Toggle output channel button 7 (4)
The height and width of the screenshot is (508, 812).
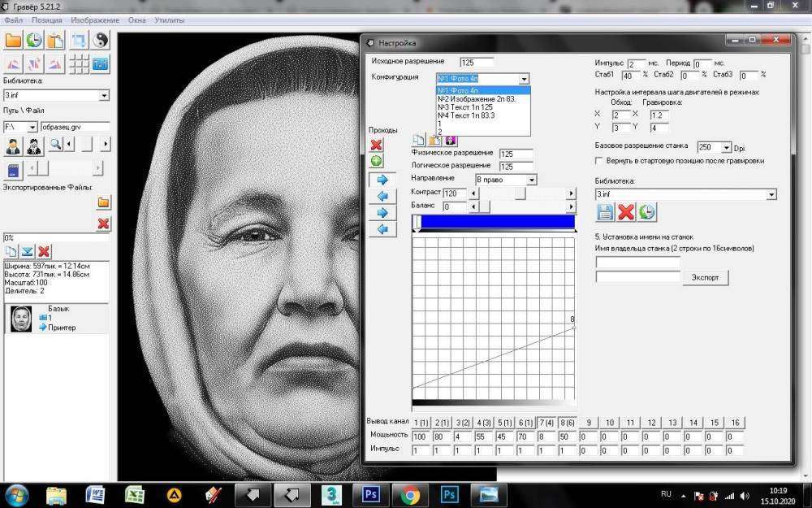click(546, 423)
